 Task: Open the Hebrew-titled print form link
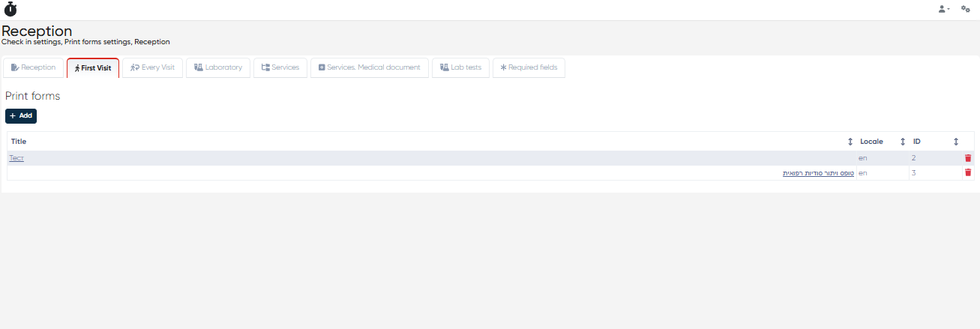pos(818,173)
